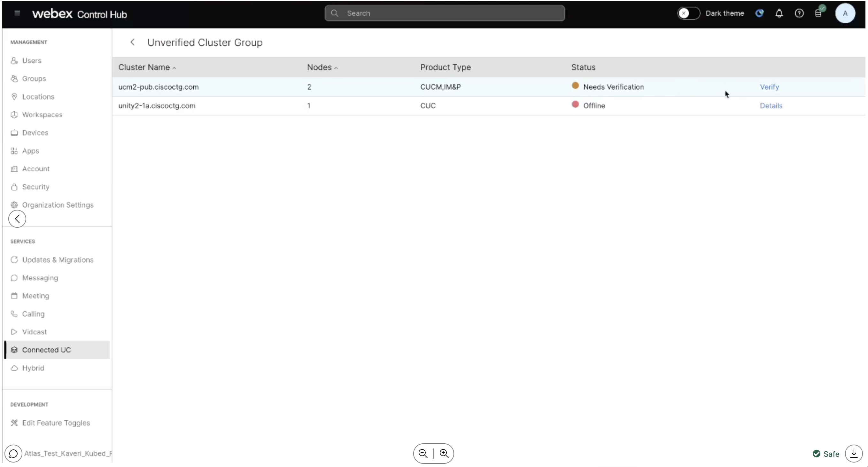Collapse the navigation sidebar with hamburger icon
Image resolution: width=868 pixels, height=467 pixels.
coord(17,13)
